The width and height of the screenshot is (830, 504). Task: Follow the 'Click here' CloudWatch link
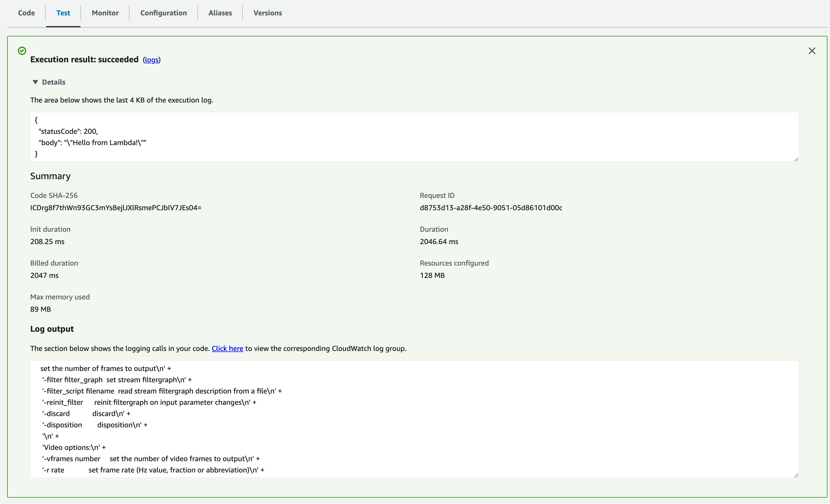click(227, 348)
